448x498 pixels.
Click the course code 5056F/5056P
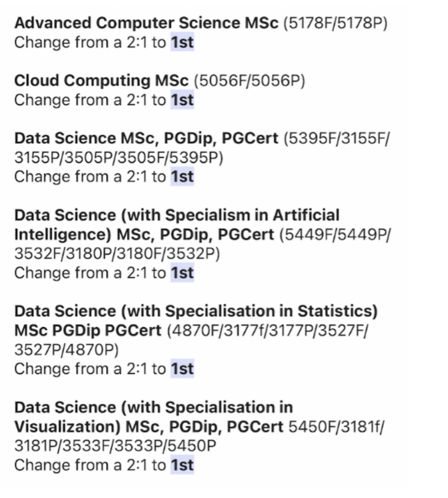(250, 80)
